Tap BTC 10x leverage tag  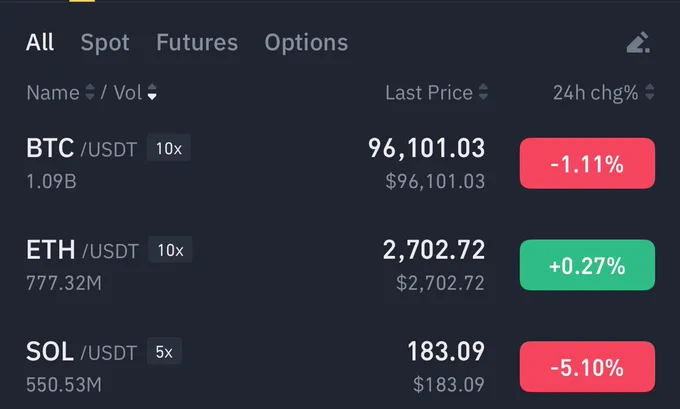pyautogui.click(x=169, y=148)
